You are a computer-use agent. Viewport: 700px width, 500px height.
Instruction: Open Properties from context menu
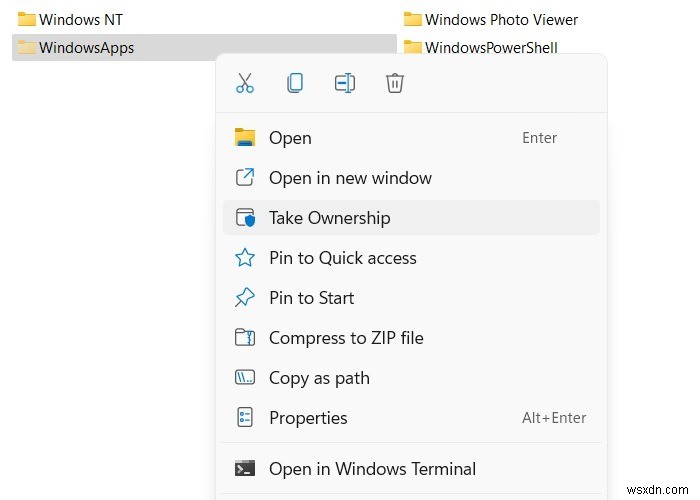(411, 417)
